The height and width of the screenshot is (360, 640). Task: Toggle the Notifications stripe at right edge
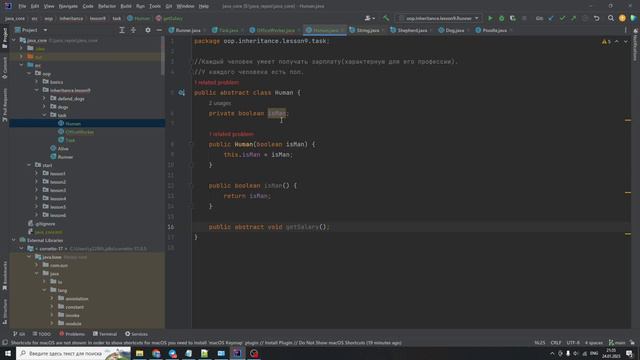[636, 45]
